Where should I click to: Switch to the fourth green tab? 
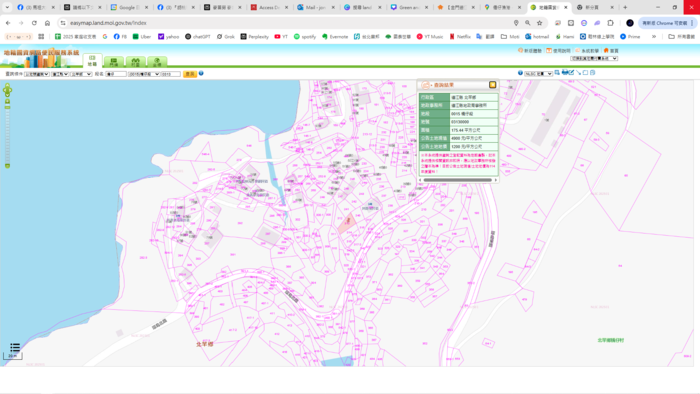(x=157, y=62)
